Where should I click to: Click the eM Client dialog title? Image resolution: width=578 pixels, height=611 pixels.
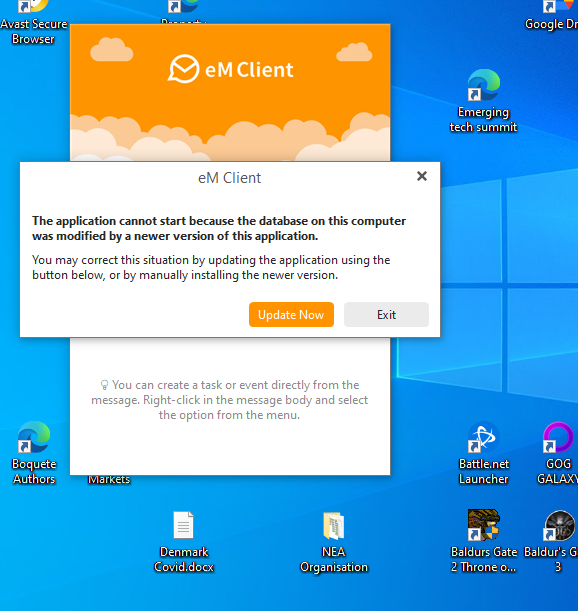point(230,178)
